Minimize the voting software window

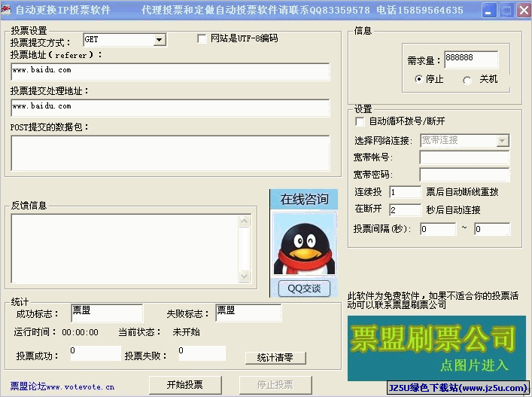click(488, 11)
